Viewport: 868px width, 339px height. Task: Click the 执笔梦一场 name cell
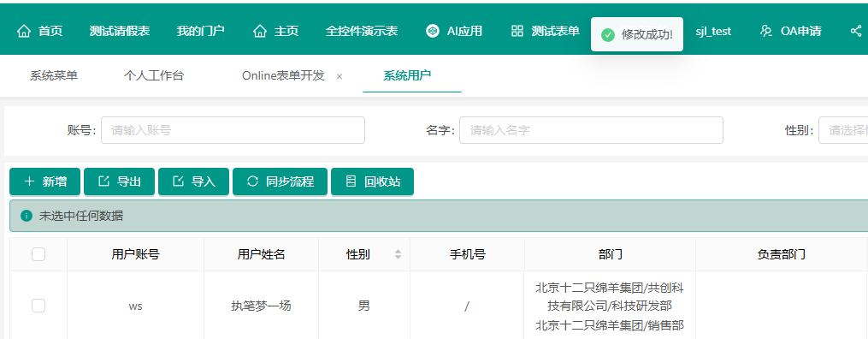262,306
